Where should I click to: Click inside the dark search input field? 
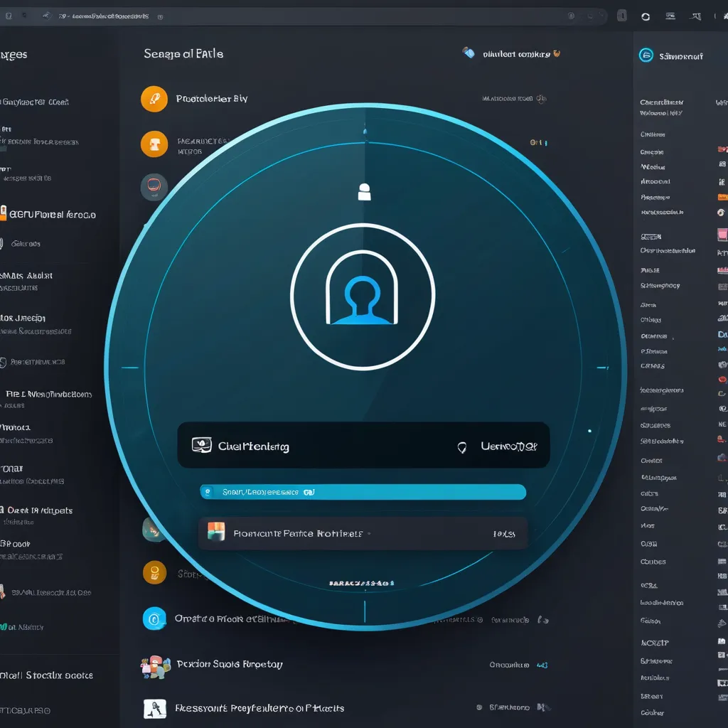pos(320,446)
